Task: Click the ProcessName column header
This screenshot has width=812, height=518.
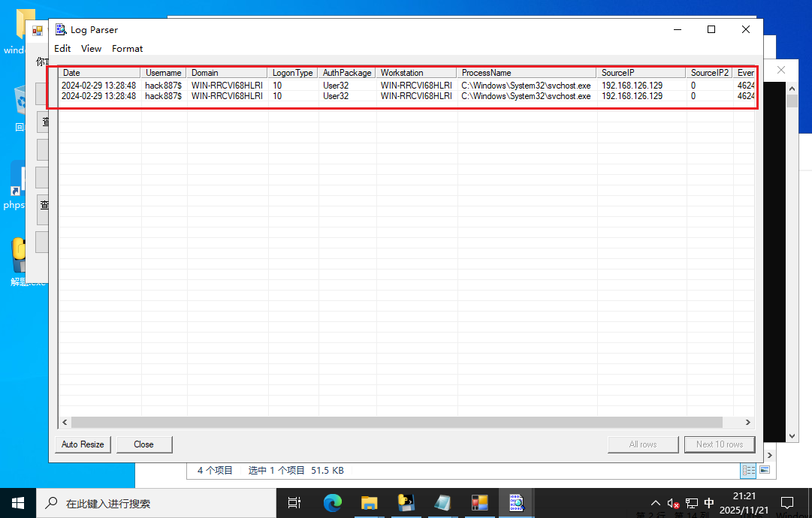Action: (x=527, y=73)
